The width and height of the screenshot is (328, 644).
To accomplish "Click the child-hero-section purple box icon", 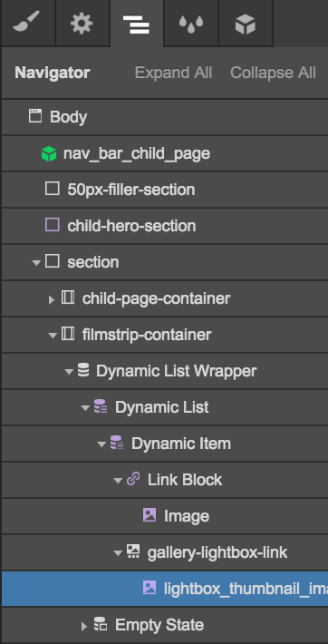I will (x=53, y=225).
